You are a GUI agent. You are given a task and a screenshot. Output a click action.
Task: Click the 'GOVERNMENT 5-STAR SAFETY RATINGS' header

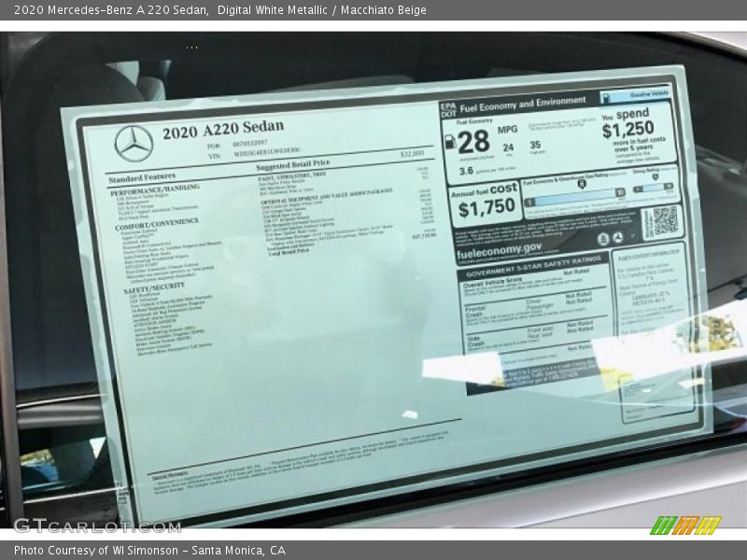533,267
